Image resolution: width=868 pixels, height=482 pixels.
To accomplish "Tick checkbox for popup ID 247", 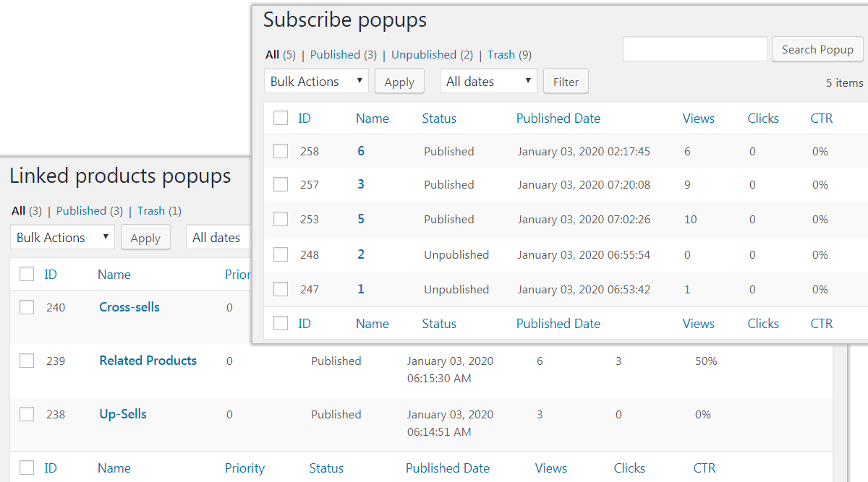I will (281, 289).
